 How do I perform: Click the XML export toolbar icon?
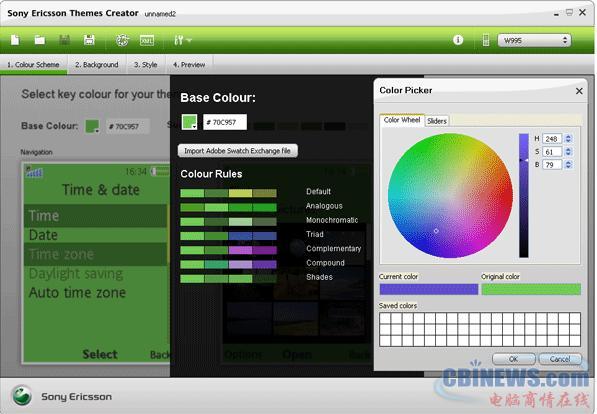(x=147, y=40)
